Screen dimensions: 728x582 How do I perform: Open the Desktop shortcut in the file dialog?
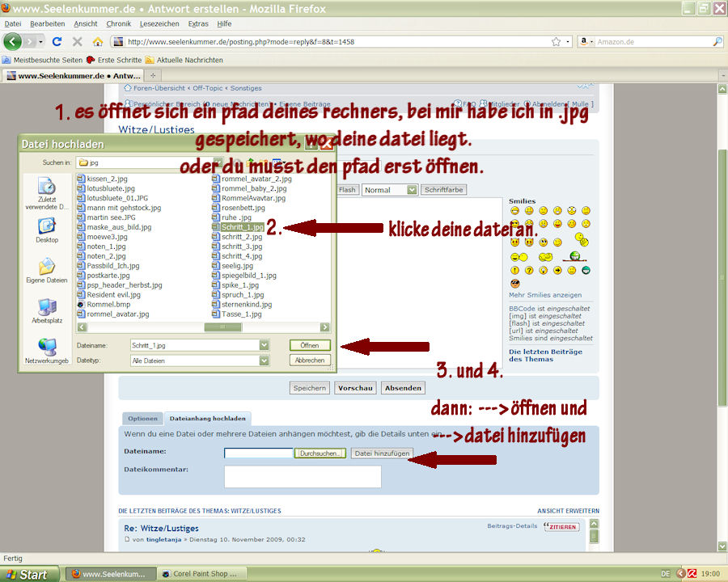click(47, 230)
